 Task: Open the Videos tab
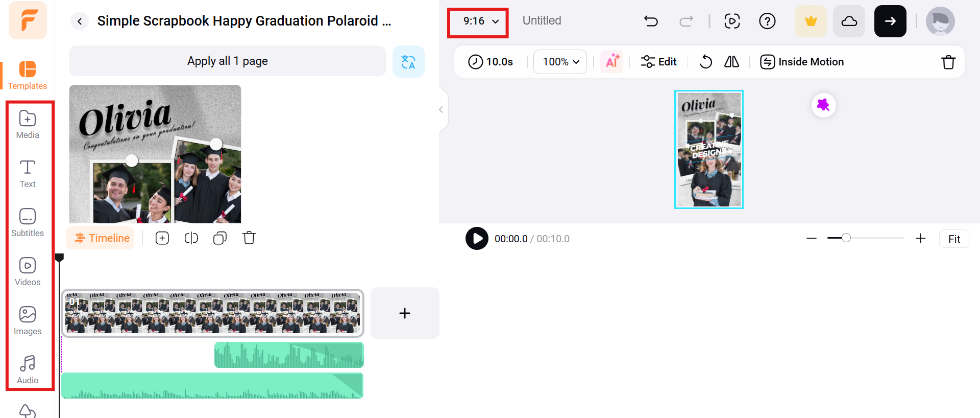[x=28, y=272]
